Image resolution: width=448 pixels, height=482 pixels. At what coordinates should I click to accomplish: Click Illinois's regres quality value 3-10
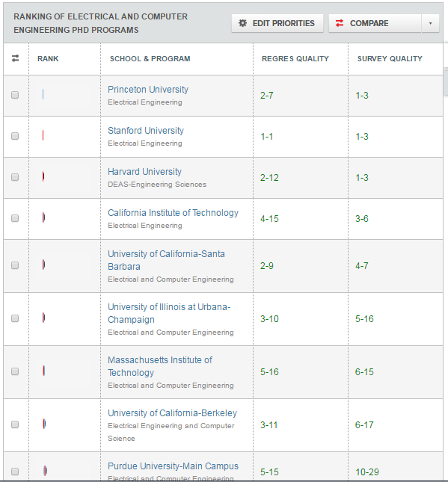(269, 319)
